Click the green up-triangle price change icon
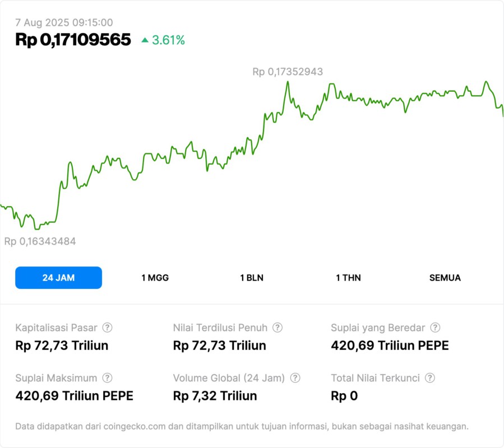Image resolution: width=504 pixels, height=448 pixels. [x=145, y=40]
